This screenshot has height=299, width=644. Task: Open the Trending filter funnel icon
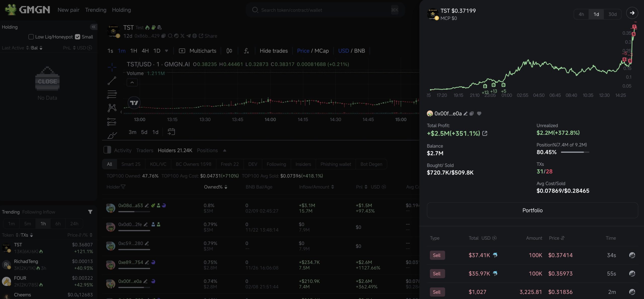coord(90,212)
